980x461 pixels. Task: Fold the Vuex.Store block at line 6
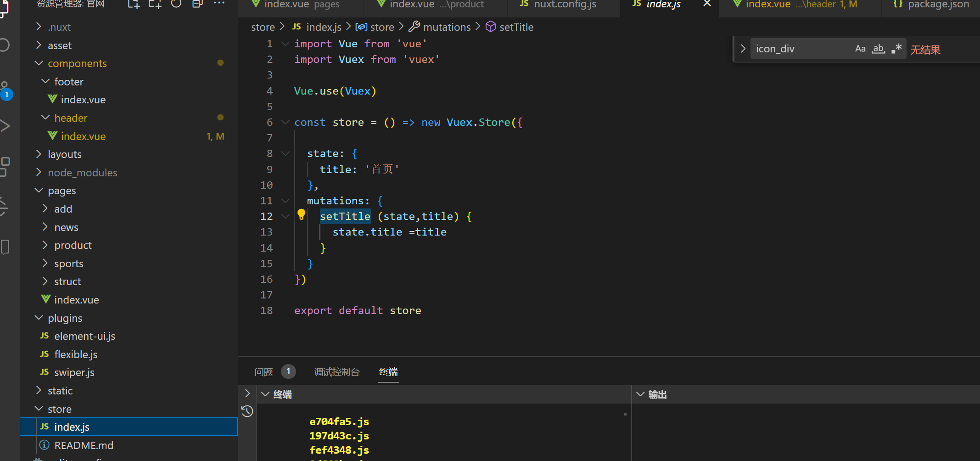point(285,122)
